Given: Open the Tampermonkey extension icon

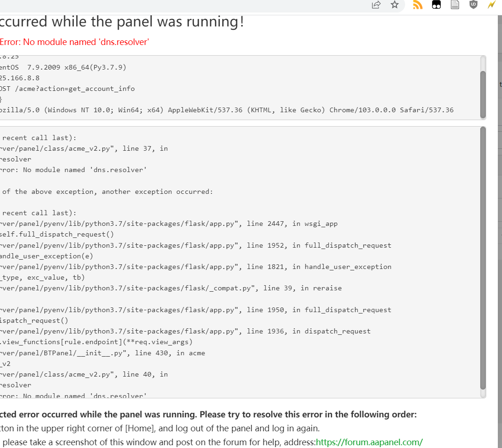Looking at the screenshot, I should pyautogui.click(x=436, y=5).
